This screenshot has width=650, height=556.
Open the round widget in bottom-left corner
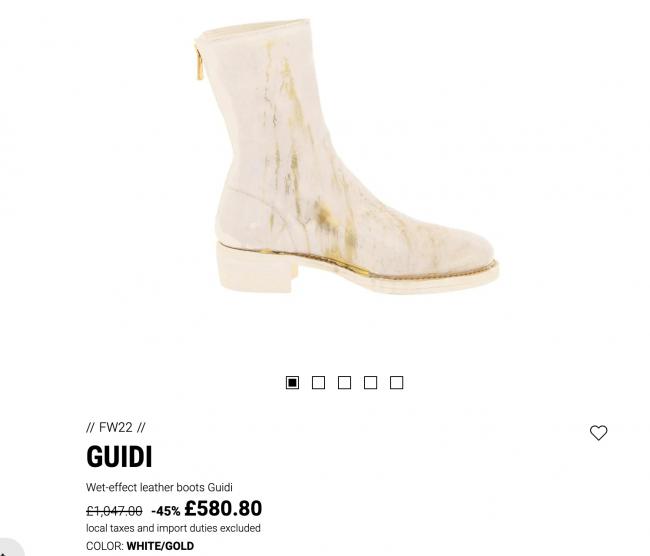[8, 548]
